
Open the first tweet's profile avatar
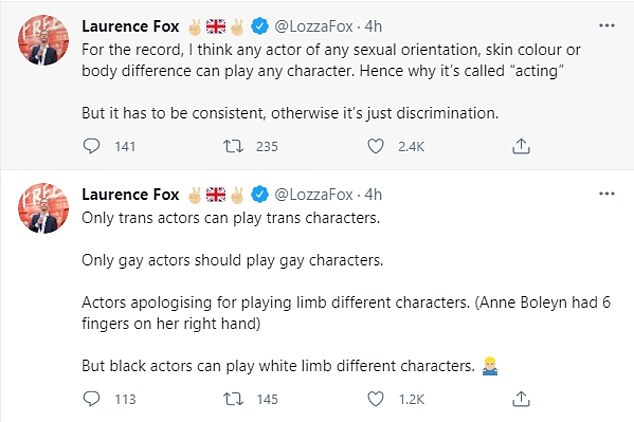tap(41, 41)
